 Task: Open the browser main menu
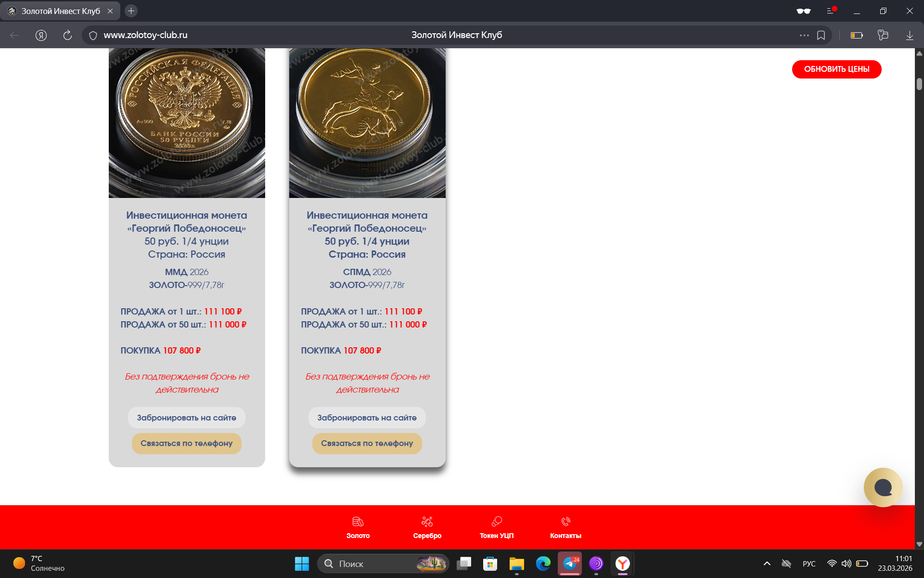[x=831, y=11]
